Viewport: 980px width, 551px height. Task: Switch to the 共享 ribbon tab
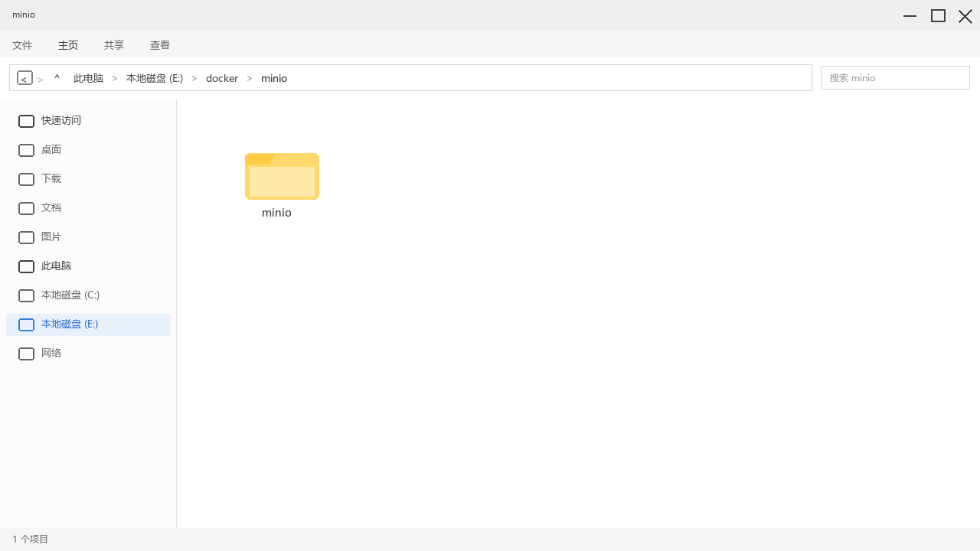point(114,45)
